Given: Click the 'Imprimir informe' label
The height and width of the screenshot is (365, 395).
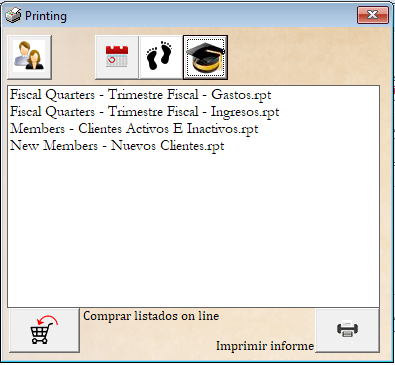Looking at the screenshot, I should click(x=265, y=346).
